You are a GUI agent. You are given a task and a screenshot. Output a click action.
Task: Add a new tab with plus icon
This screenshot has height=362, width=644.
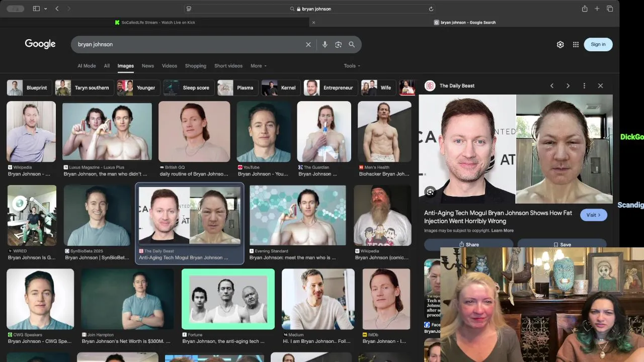pos(597,9)
